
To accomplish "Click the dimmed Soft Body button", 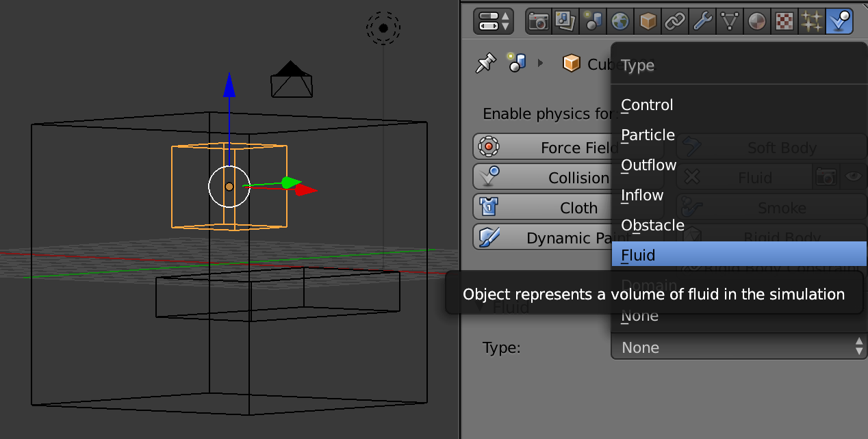I will click(771, 148).
